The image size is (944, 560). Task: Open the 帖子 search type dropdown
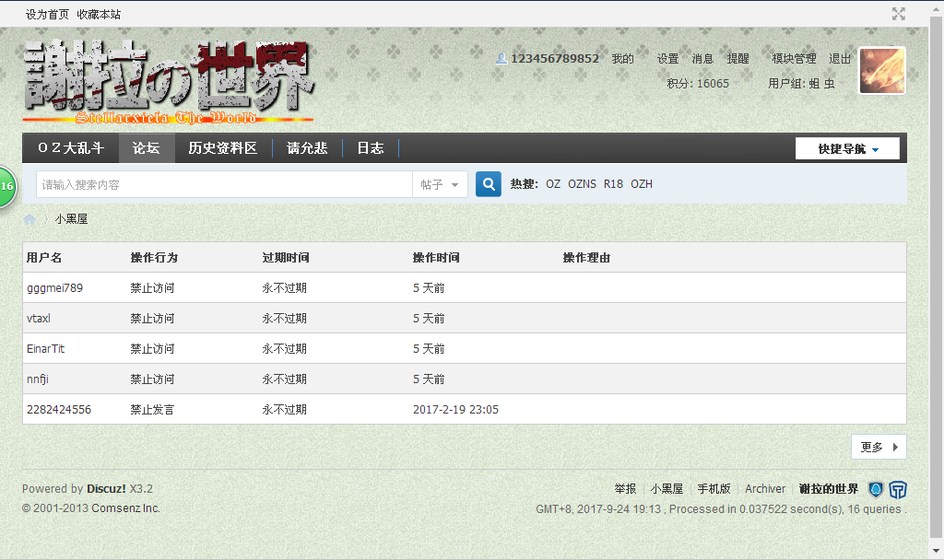click(x=440, y=184)
